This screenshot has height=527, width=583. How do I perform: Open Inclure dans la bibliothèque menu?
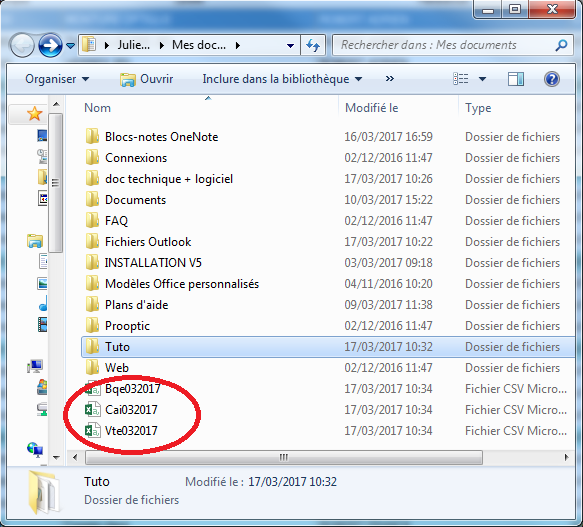tap(282, 79)
